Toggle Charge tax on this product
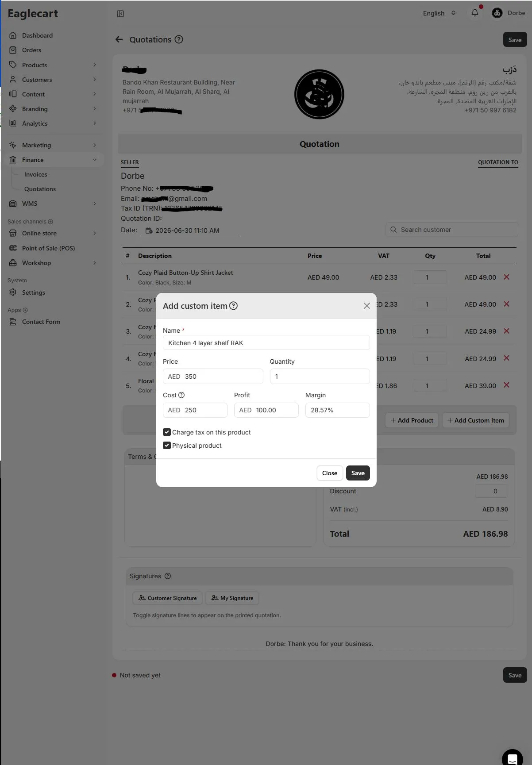This screenshot has height=765, width=532. (x=167, y=432)
